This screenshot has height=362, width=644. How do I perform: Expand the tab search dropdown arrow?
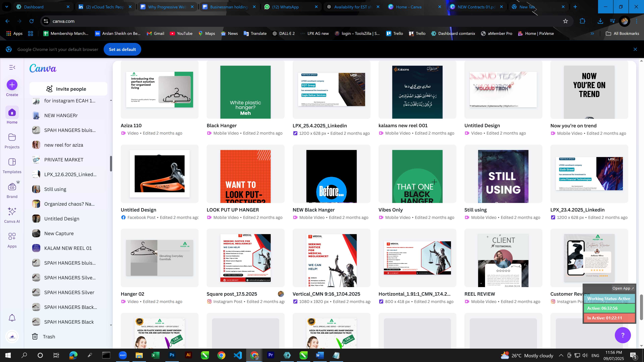tap(7, 7)
